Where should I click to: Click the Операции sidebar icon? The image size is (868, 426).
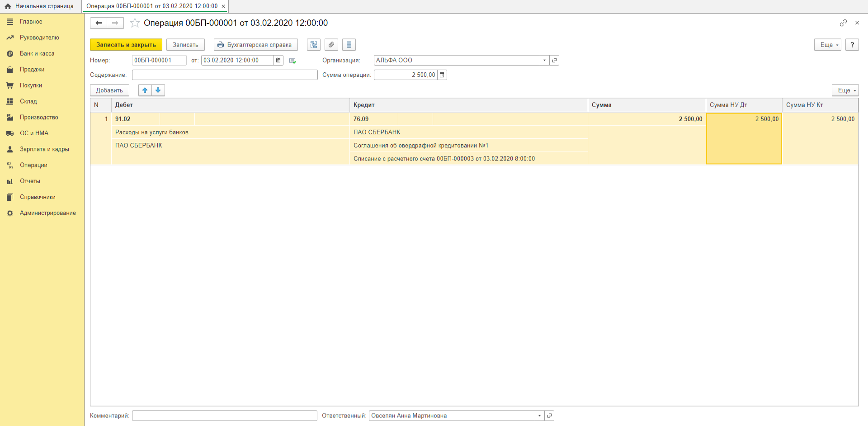10,165
